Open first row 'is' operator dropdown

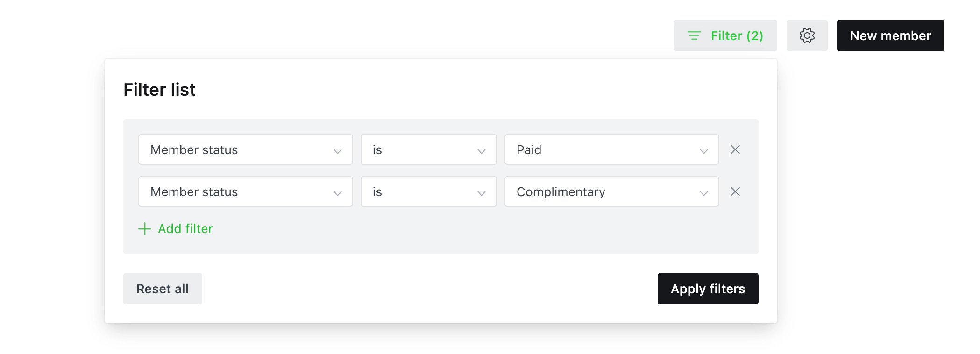point(429,149)
